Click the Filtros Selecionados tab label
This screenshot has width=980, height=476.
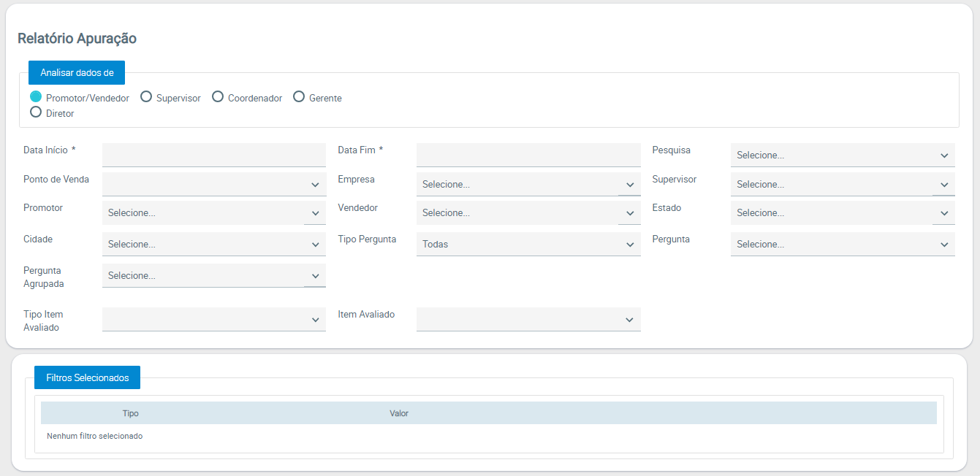pos(87,377)
